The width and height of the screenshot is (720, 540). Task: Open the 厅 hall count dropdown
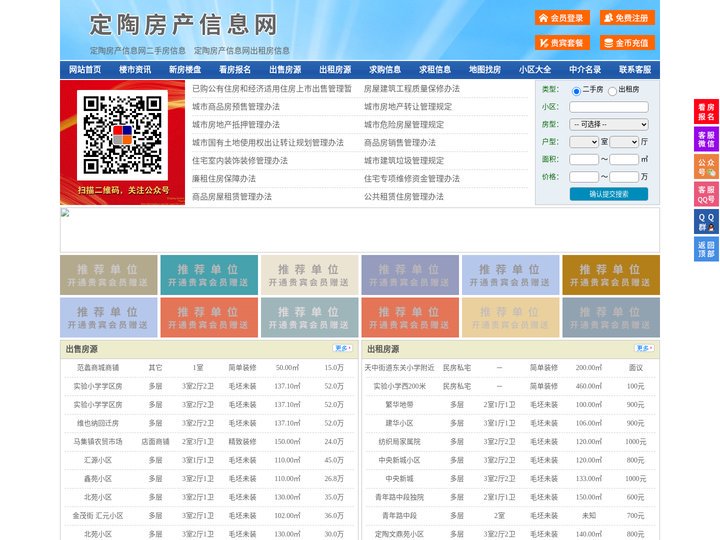tap(624, 142)
